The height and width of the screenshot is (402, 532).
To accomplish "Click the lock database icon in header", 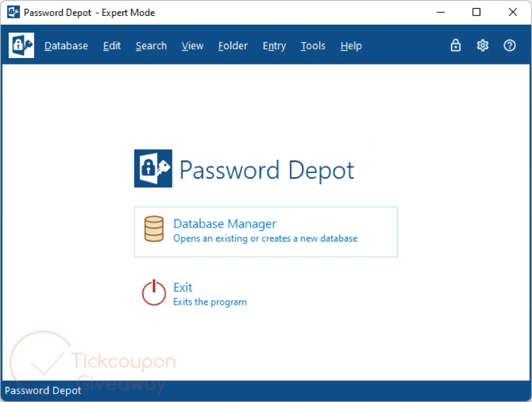I will point(456,45).
